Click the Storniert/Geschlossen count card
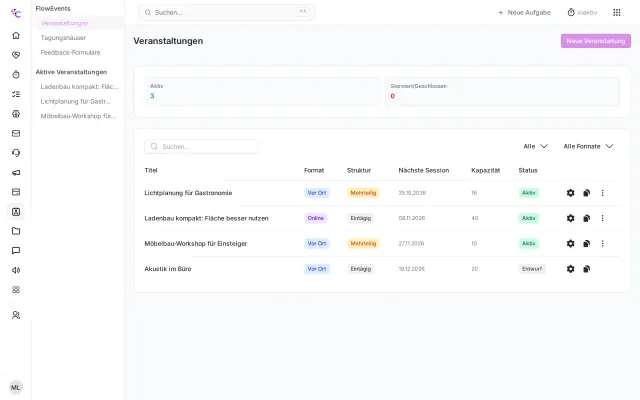Viewport: 640px width, 400px height. pyautogui.click(x=502, y=91)
